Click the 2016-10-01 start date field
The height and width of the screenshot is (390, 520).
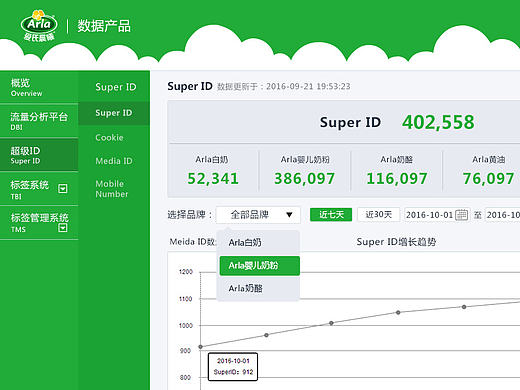click(x=437, y=215)
